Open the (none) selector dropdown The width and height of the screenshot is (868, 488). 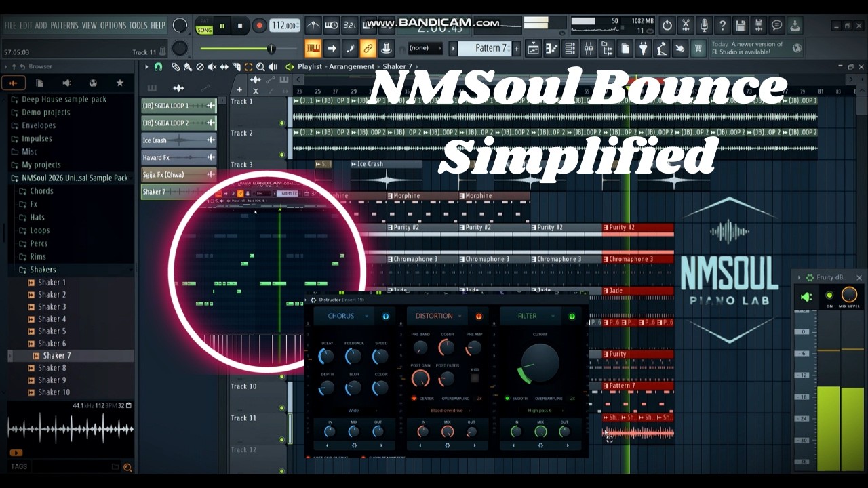tap(425, 48)
